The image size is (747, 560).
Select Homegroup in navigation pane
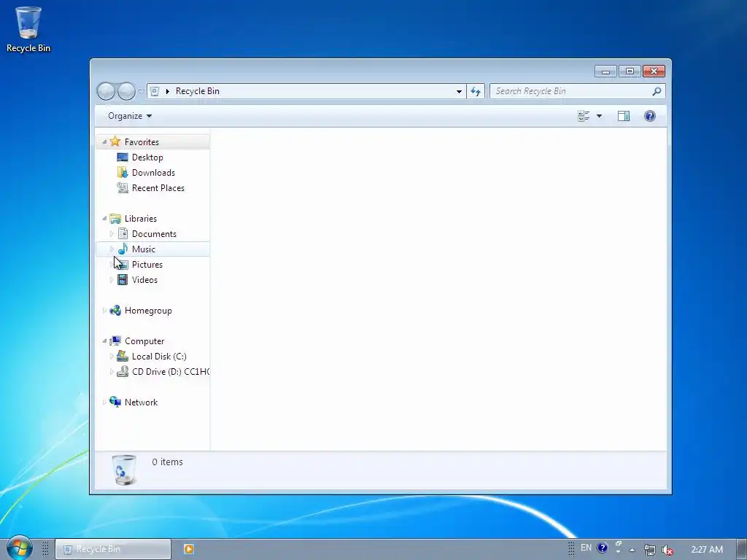[x=148, y=311]
